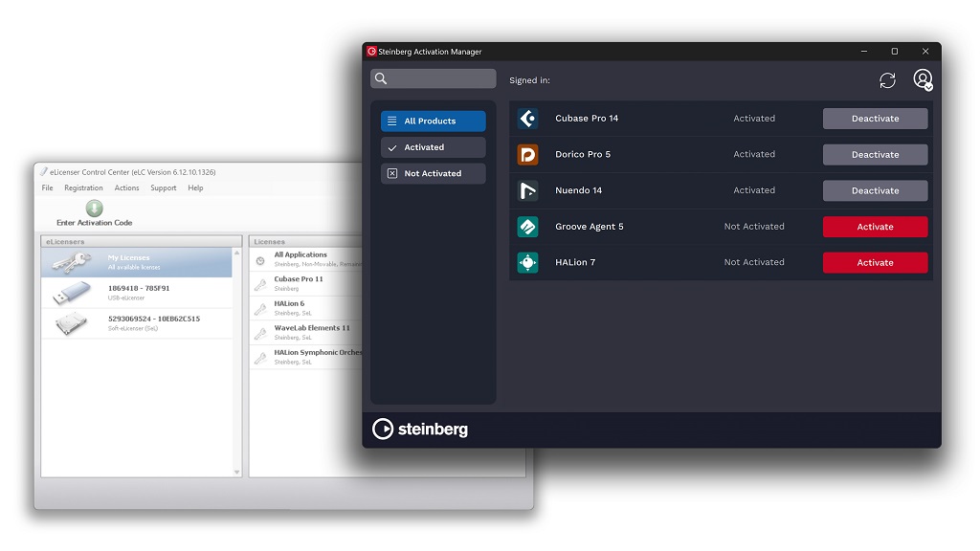The image size is (980, 551).
Task: Select the Soft-eLicenser hard drive icon
Action: 71,323
